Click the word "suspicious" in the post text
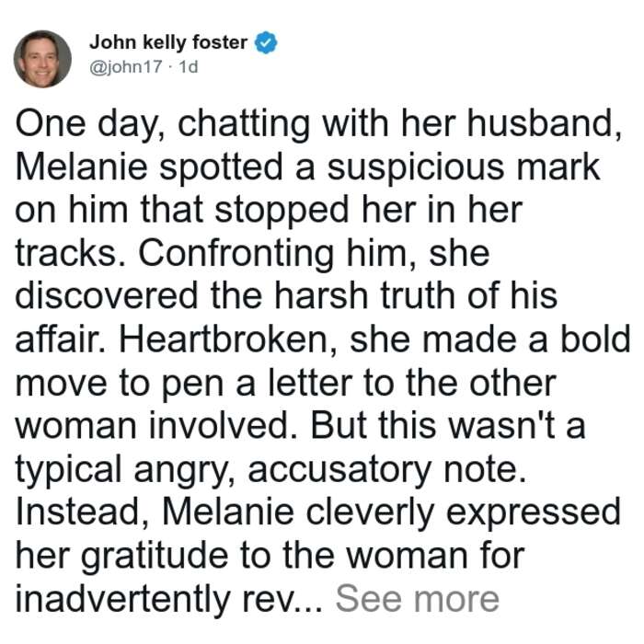 (x=415, y=169)
